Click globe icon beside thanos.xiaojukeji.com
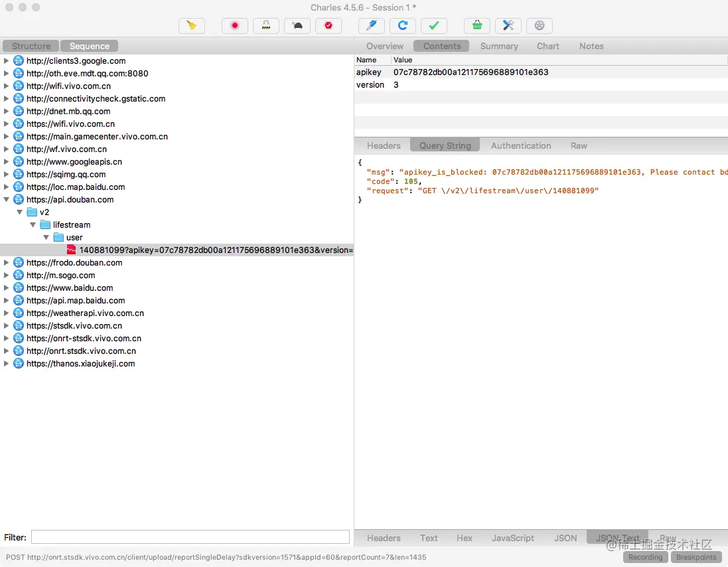Image resolution: width=728 pixels, height=567 pixels. (x=18, y=363)
